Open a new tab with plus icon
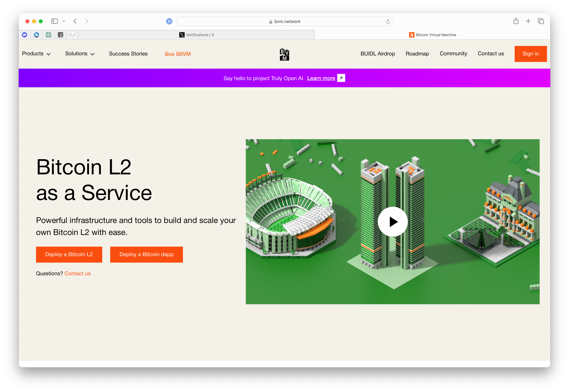The width and height of the screenshot is (569, 392). (x=528, y=21)
